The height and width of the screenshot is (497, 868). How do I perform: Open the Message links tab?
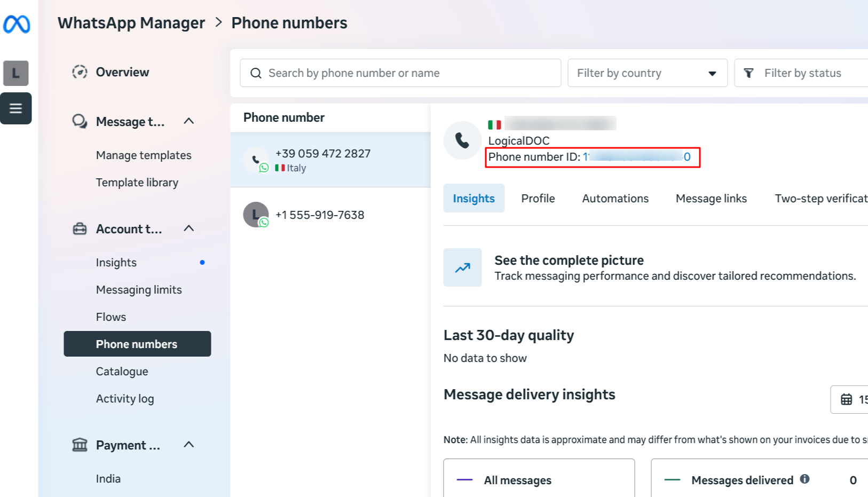point(711,198)
